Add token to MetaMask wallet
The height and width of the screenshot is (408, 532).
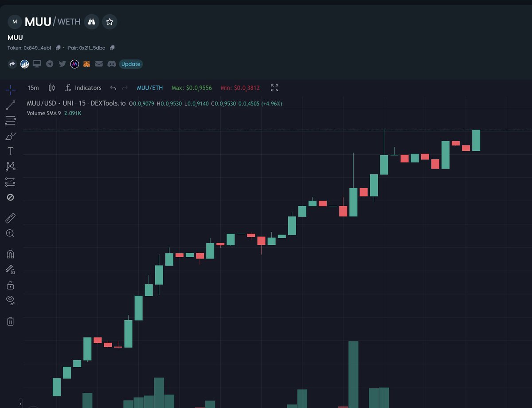[x=86, y=64]
